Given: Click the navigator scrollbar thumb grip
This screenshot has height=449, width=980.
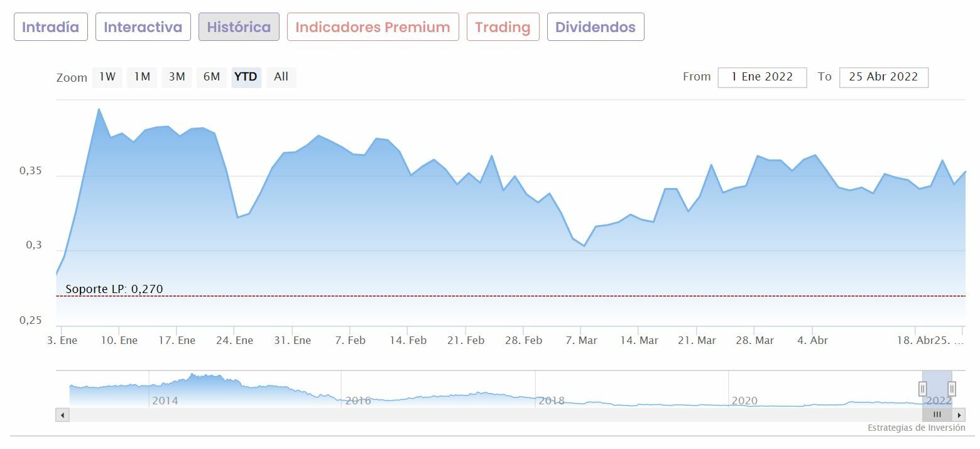Looking at the screenshot, I should (937, 415).
